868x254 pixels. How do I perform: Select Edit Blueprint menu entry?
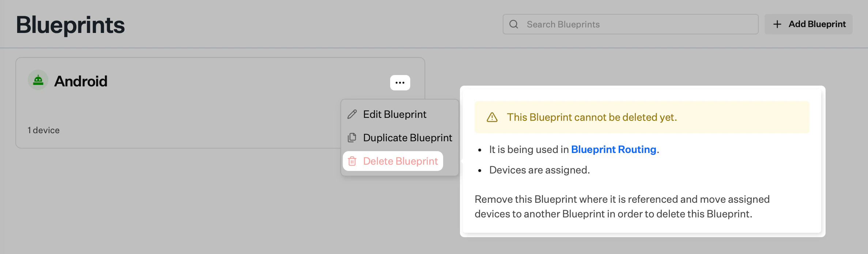pyautogui.click(x=400, y=114)
